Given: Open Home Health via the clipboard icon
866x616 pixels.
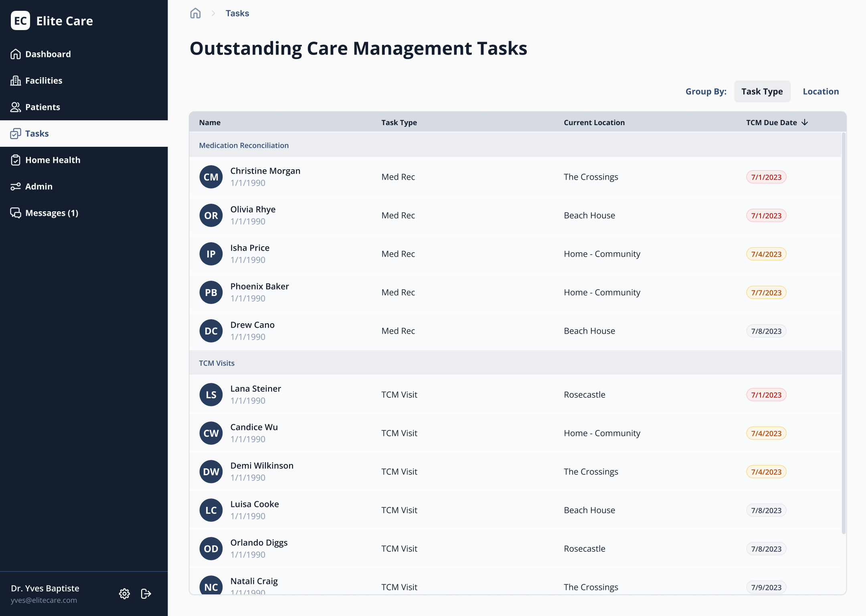Looking at the screenshot, I should tap(15, 160).
